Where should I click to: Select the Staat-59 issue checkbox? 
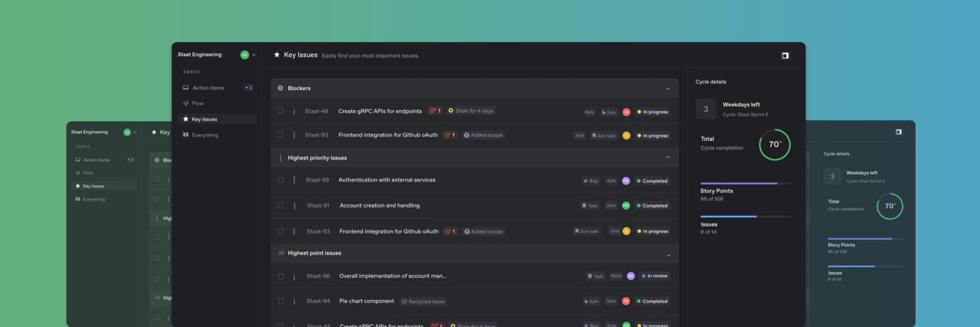[280, 180]
